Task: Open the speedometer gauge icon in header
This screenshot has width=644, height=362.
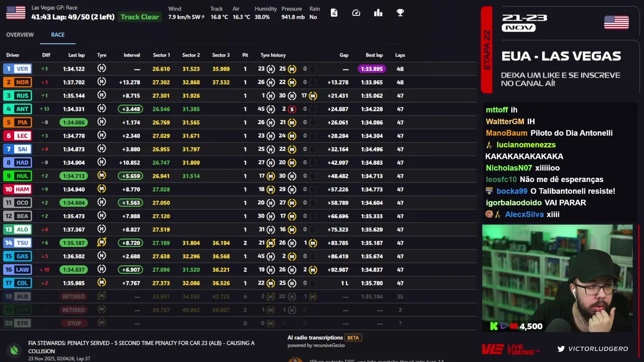Action: (356, 13)
